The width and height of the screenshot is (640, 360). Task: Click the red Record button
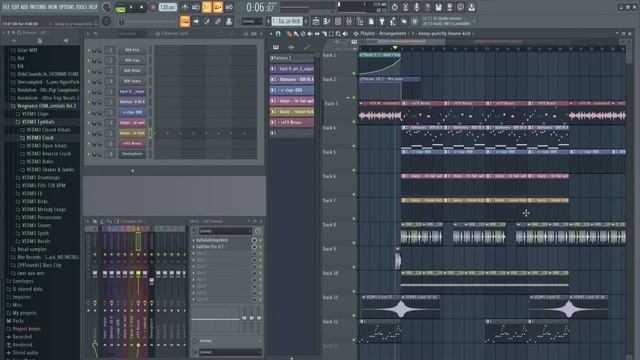tap(153, 7)
